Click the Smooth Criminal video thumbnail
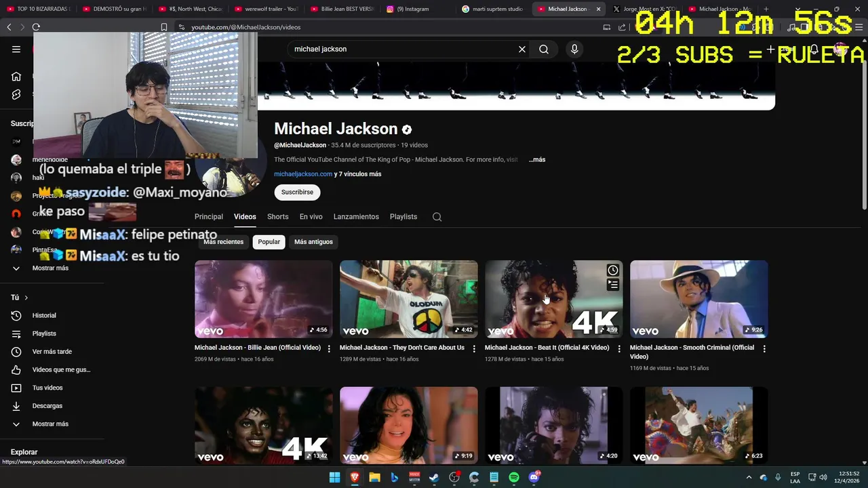Viewport: 868px width, 488px height. (x=699, y=299)
